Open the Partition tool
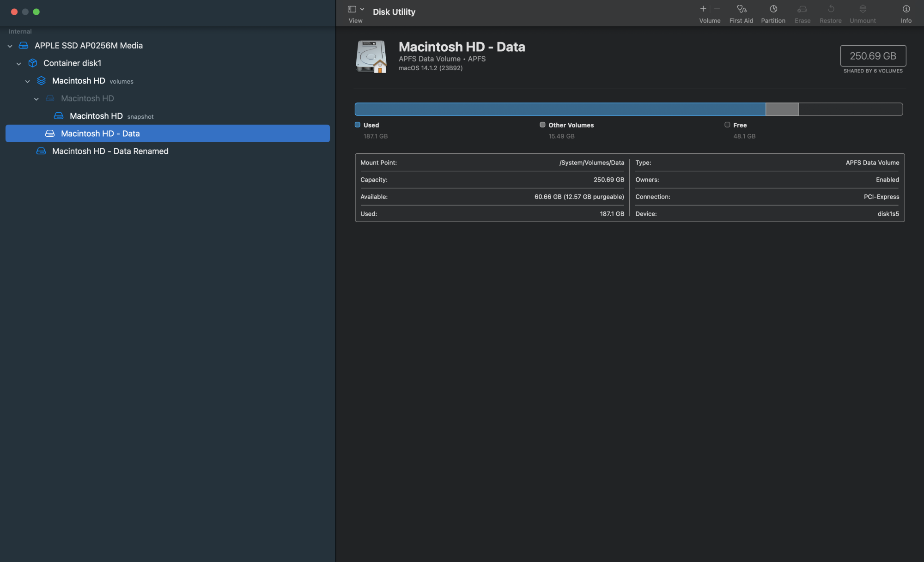Screen dimensions: 924x562 tap(773, 9)
